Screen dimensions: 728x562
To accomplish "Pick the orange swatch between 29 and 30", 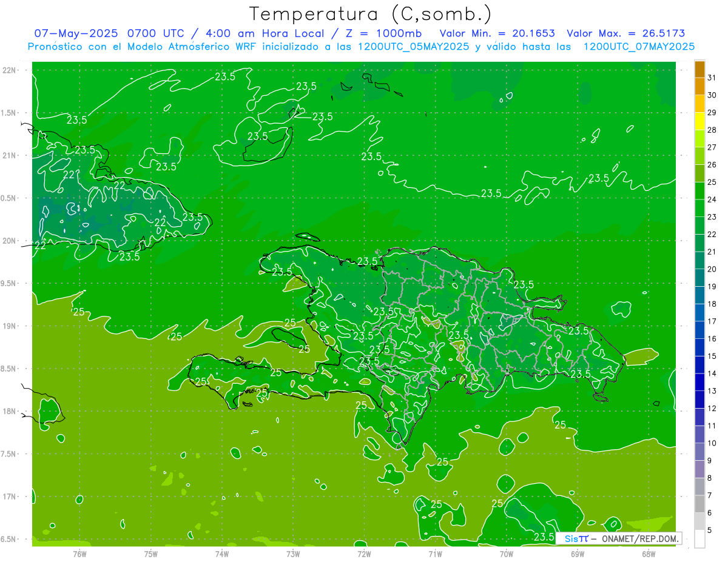I will pyautogui.click(x=699, y=104).
